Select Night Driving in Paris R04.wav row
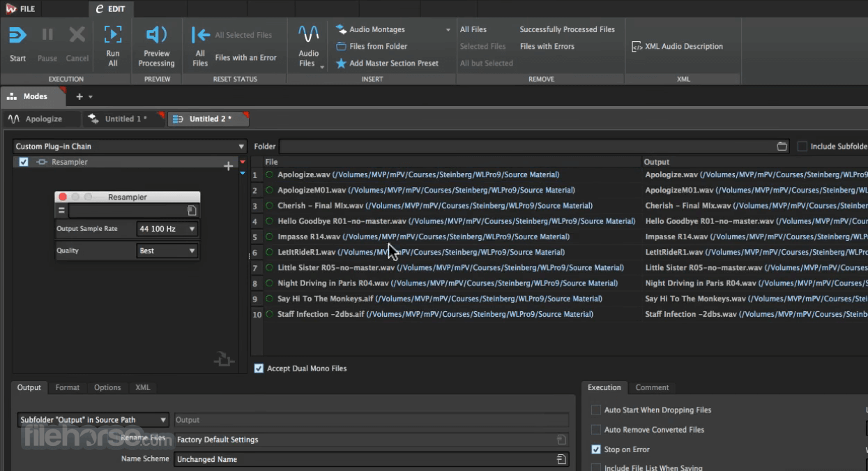Screen dimensions: 868x471 pyautogui.click(x=446, y=283)
